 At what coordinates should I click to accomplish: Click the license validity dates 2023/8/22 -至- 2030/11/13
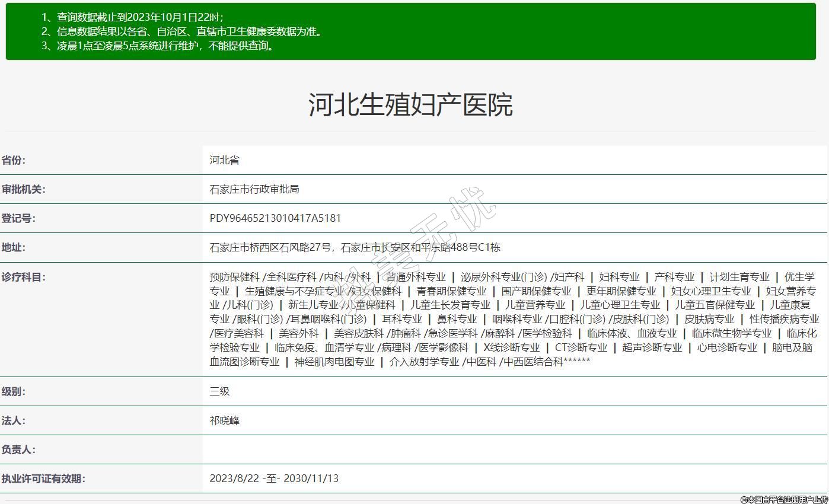pos(274,479)
